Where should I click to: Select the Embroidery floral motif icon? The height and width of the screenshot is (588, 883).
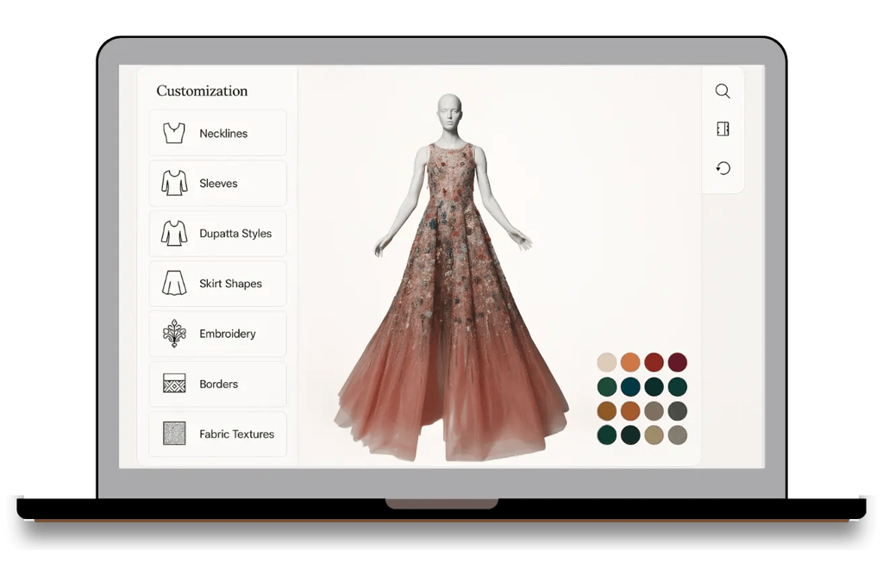point(173,334)
